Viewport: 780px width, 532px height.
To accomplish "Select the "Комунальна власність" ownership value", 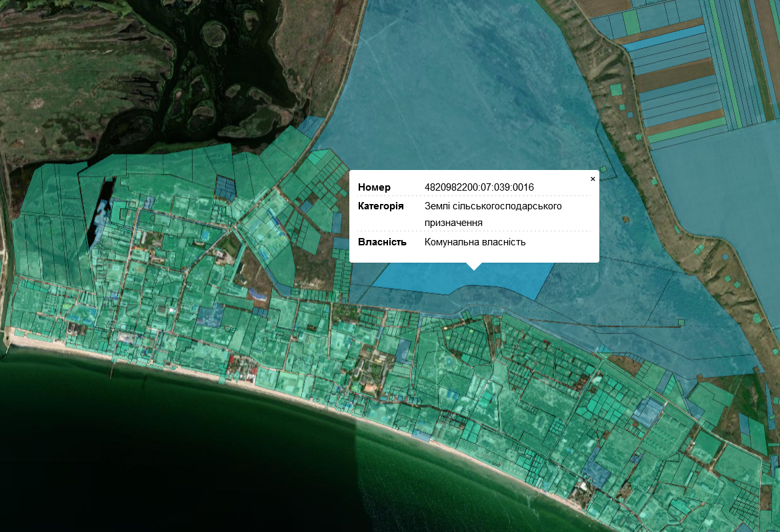I will click(x=475, y=242).
